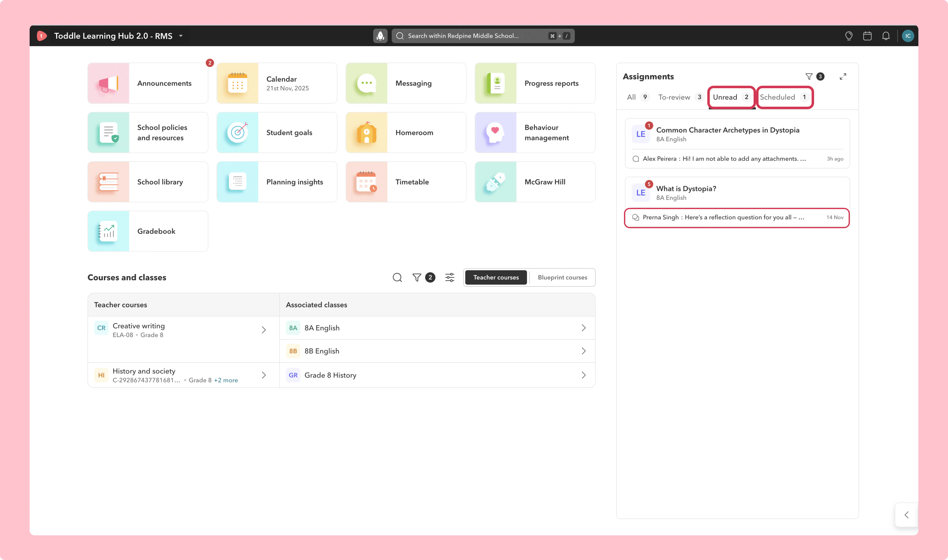Open the 8A English class chevron
The image size is (948, 560).
tap(584, 328)
